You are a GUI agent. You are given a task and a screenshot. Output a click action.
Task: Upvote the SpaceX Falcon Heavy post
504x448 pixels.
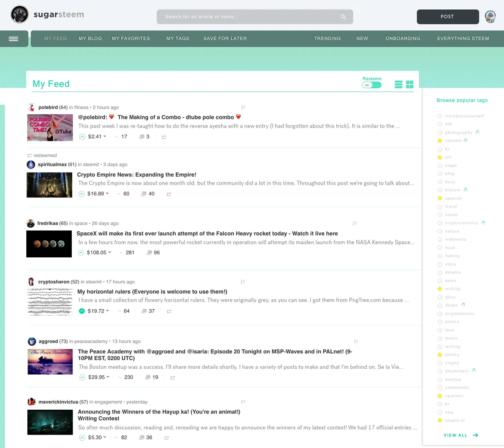point(81,253)
